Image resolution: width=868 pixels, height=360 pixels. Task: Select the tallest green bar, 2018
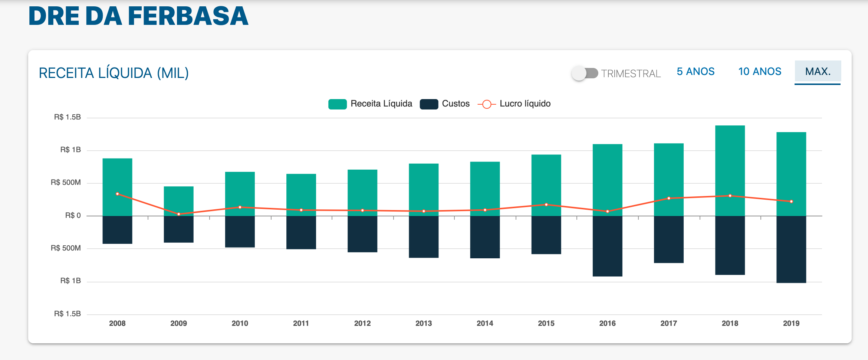[x=730, y=171]
